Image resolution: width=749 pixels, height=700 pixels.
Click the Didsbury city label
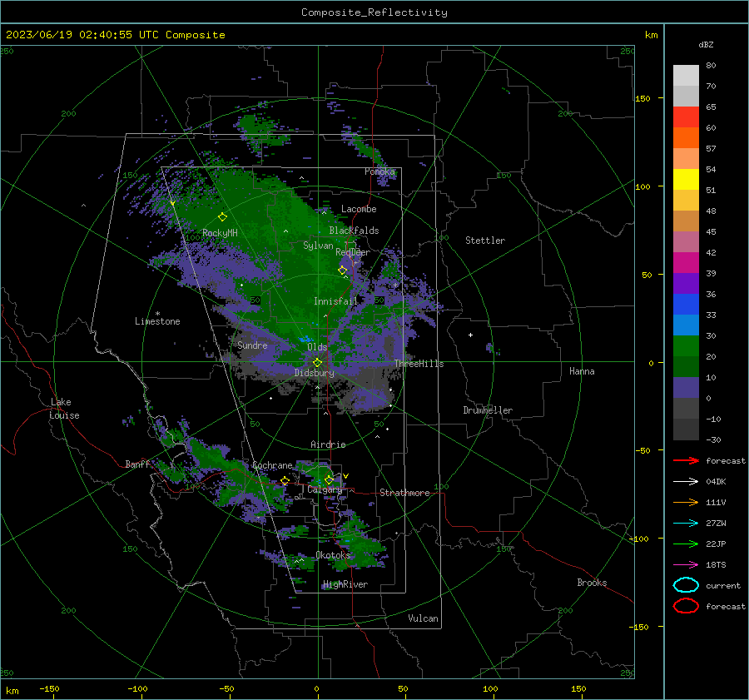click(x=315, y=373)
